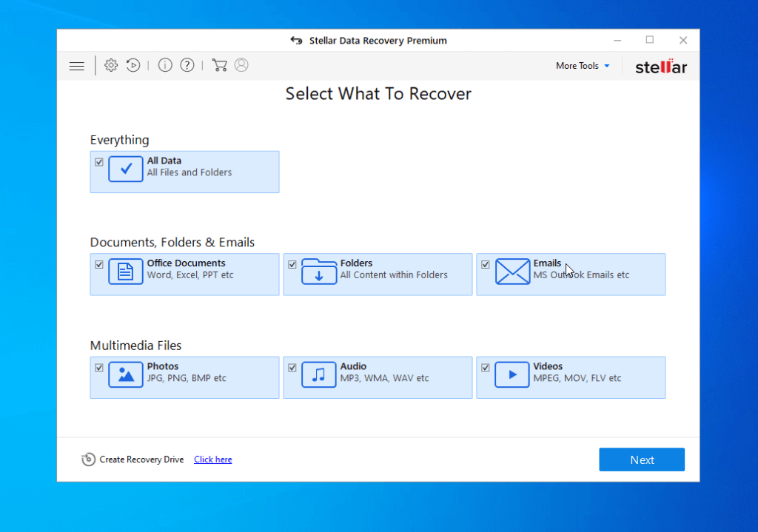Click the Create Recovery Drive icon
758x532 pixels.
click(x=87, y=459)
